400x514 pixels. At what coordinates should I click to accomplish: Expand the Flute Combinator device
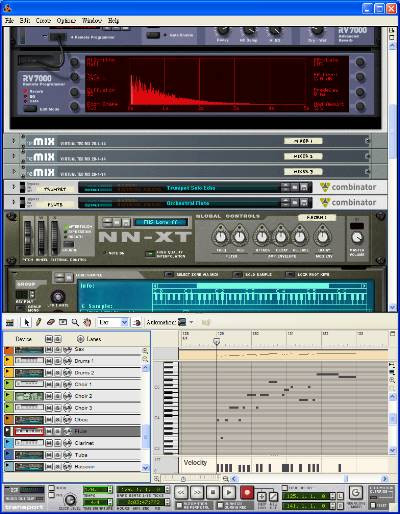coord(14,202)
